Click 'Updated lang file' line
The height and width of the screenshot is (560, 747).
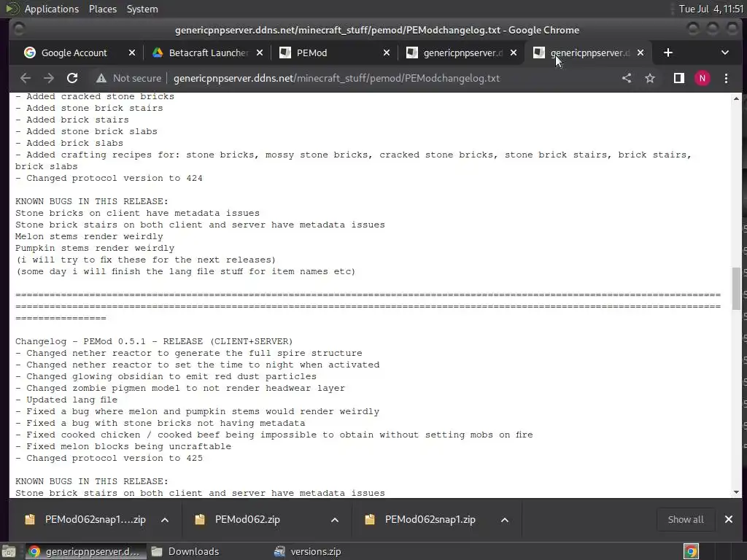[x=66, y=400]
